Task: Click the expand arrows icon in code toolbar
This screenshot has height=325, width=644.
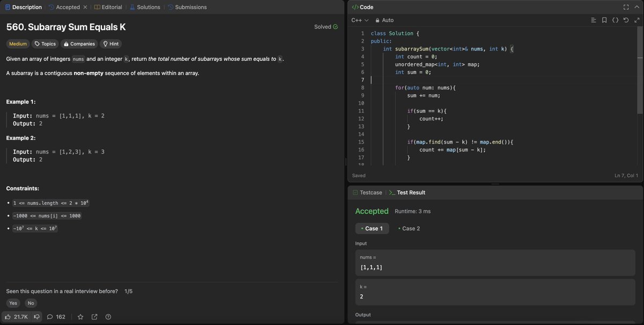Action: pos(636,20)
